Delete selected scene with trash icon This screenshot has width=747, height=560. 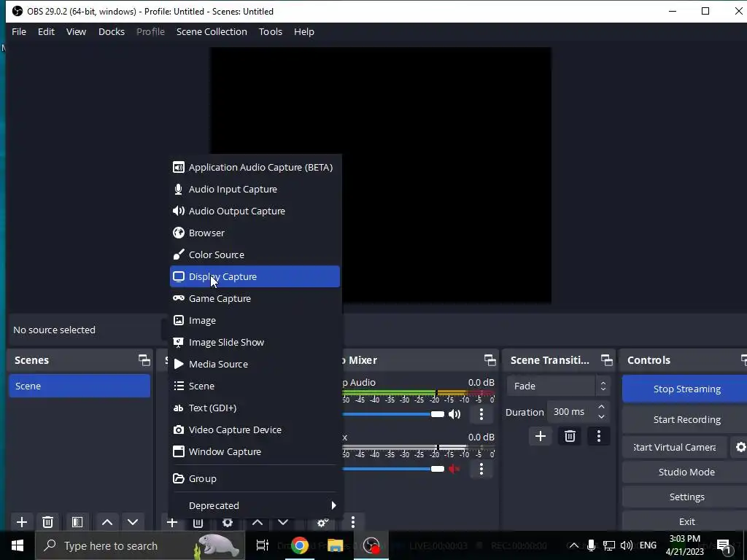click(47, 522)
